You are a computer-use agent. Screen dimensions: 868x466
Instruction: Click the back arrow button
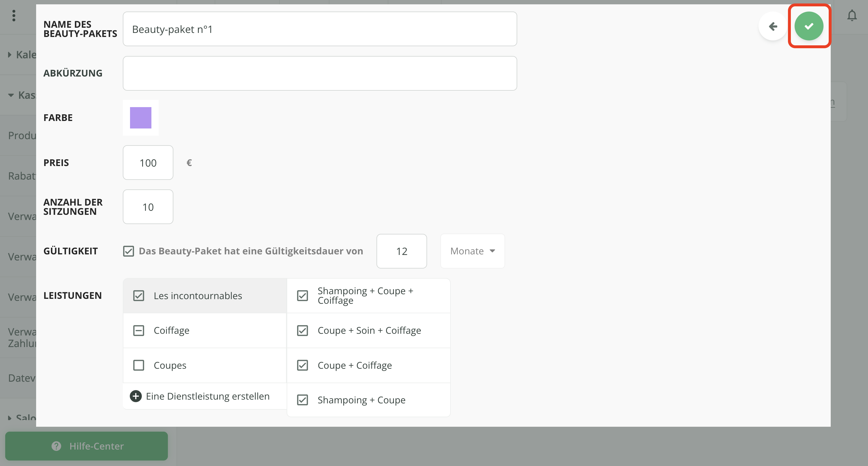[773, 26]
